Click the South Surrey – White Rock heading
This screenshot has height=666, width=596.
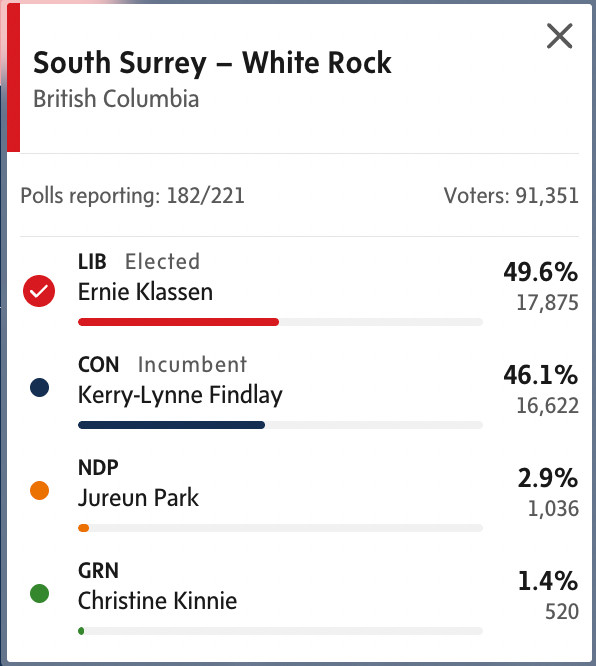coord(212,63)
